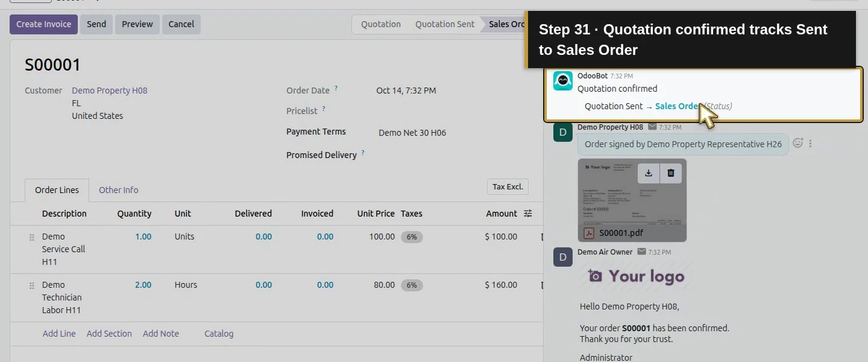Sort by the Quantity column header
This screenshot has width=868, height=362.
[x=134, y=214]
